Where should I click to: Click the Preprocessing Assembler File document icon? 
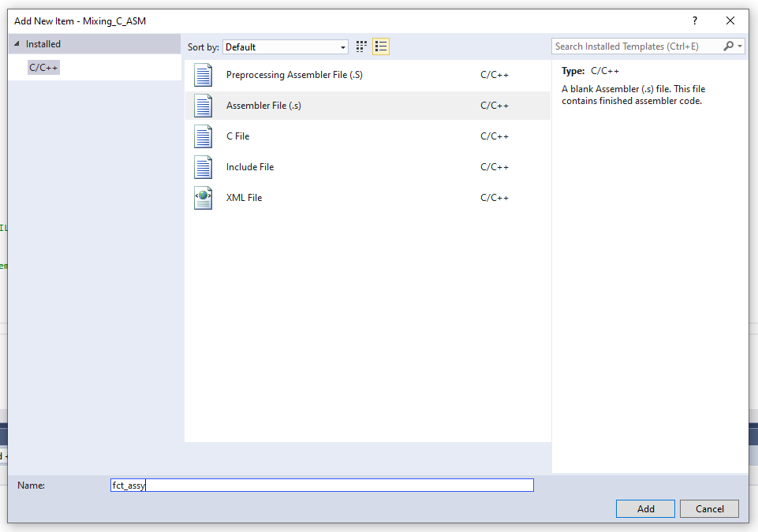point(203,75)
